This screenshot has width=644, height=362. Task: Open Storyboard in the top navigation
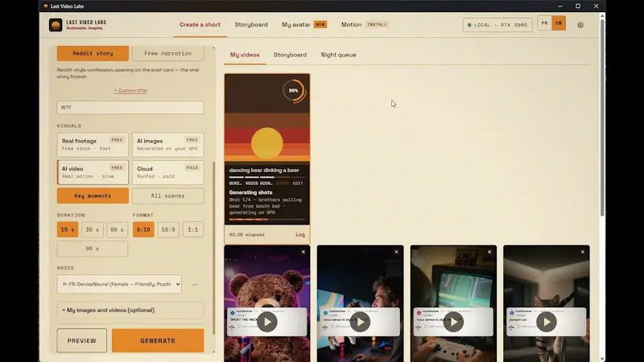pos(251,25)
